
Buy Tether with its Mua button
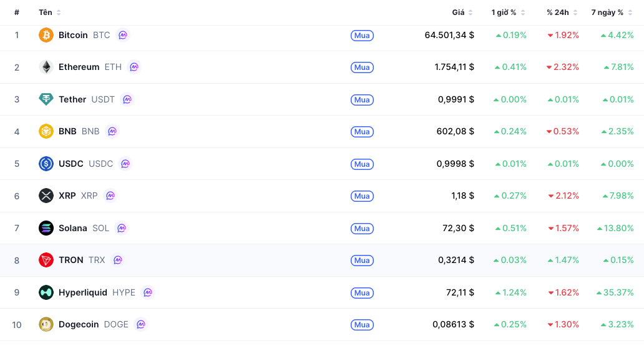click(362, 99)
